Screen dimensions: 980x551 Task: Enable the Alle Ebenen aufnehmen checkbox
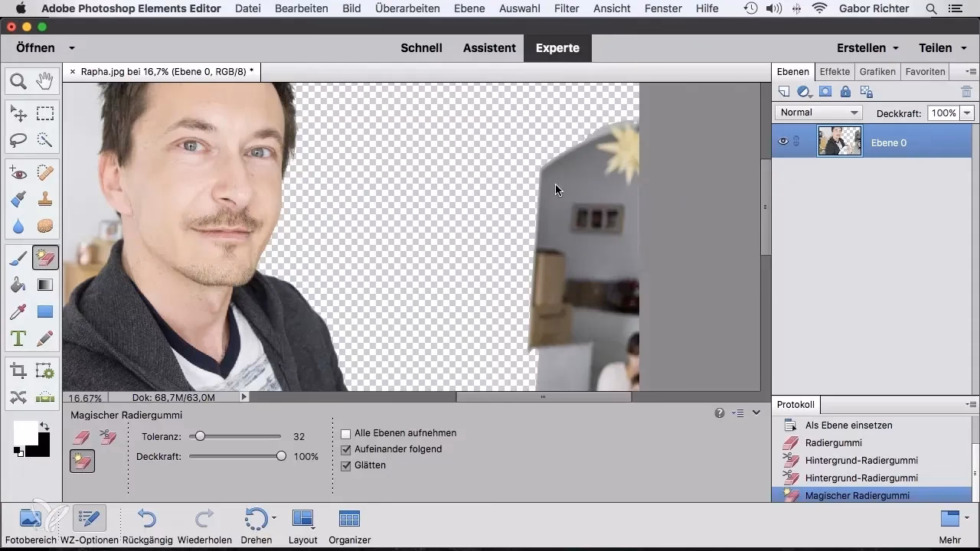(346, 432)
